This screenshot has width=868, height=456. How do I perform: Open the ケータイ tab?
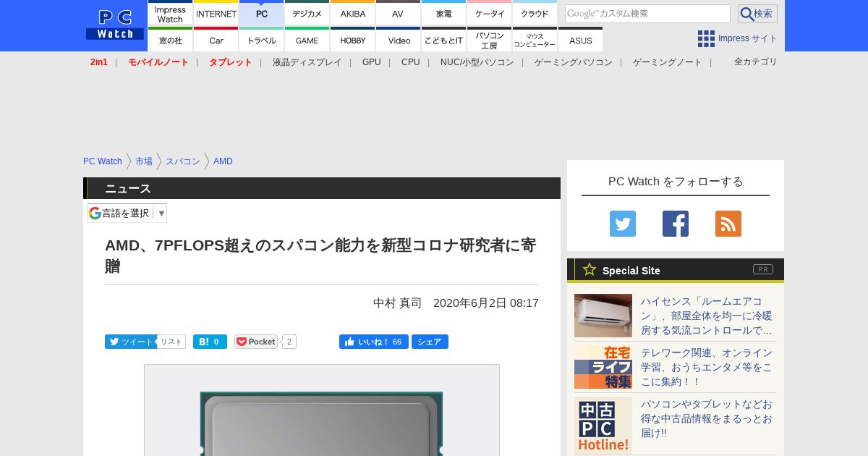[x=490, y=13]
